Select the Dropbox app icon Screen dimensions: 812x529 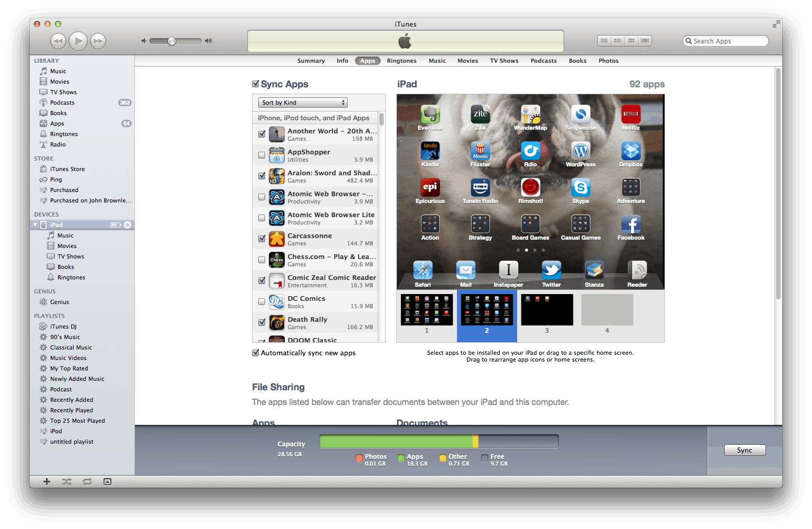point(631,151)
